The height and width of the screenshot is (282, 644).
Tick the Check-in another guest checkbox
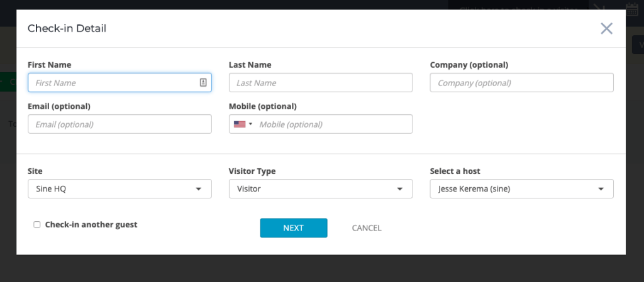37,225
